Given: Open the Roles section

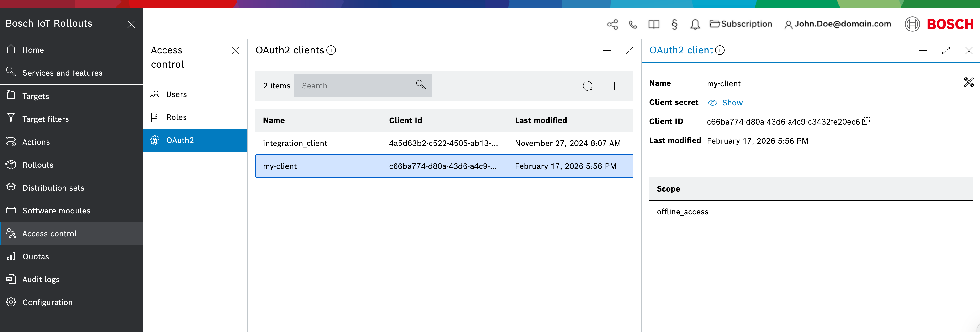Looking at the screenshot, I should [x=176, y=117].
